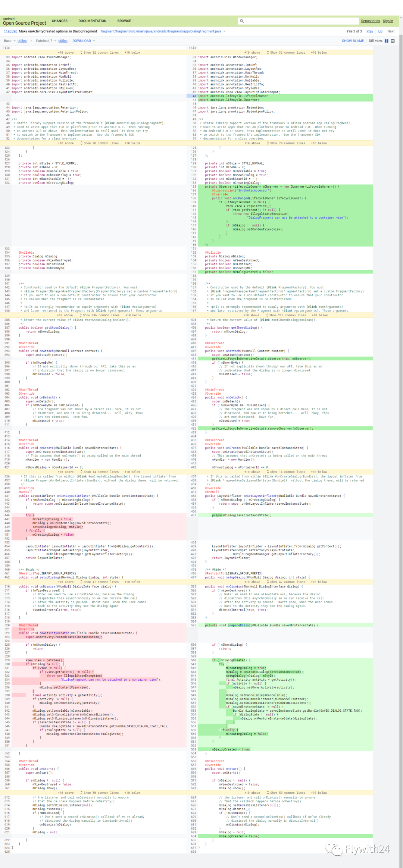Expand +10 below beside right Show 70 lines
The image size is (403, 868).
pos(319,143)
